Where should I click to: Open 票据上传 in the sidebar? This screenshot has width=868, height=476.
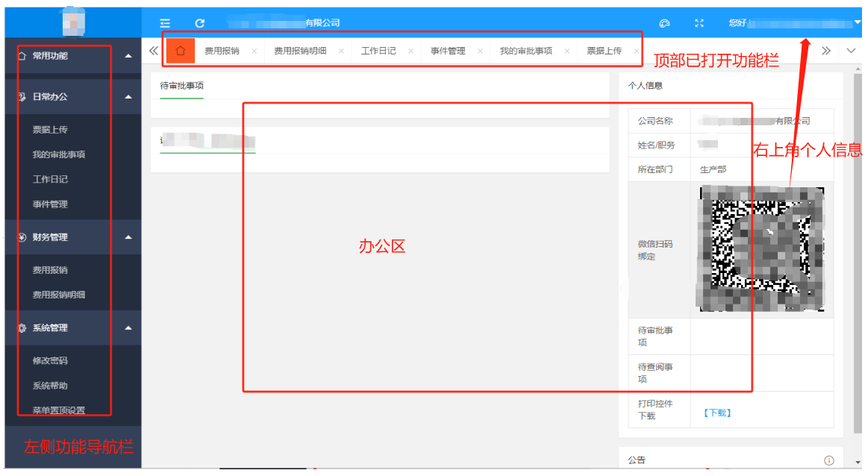(50, 130)
